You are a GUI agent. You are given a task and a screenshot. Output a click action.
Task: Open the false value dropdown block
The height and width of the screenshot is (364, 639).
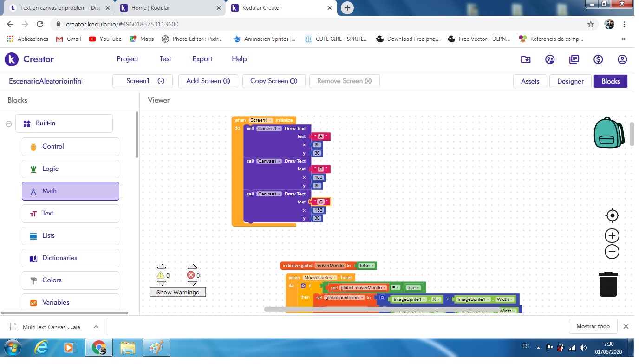366,266
